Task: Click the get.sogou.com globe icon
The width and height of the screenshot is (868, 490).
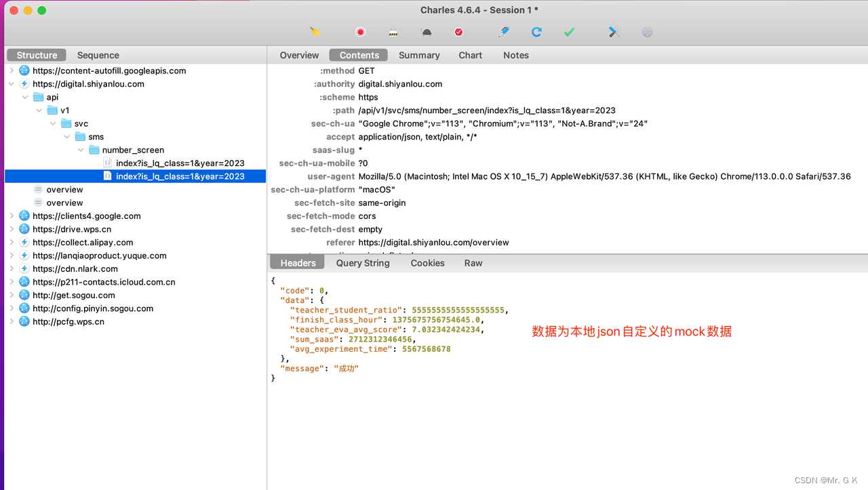Action: 24,295
